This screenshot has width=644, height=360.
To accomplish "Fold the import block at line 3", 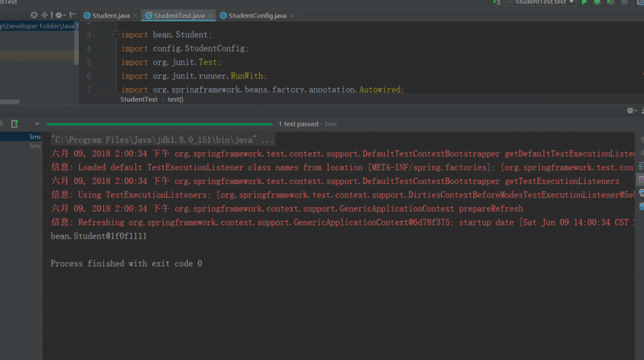I will click(116, 35).
